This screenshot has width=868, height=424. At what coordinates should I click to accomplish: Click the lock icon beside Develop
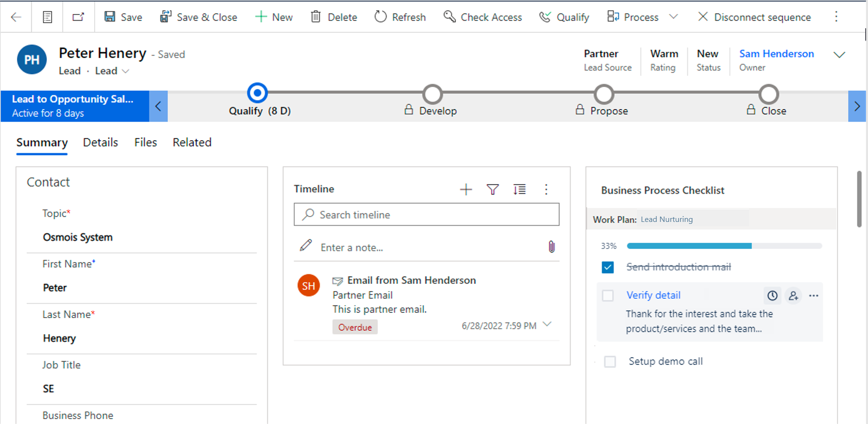pos(409,110)
